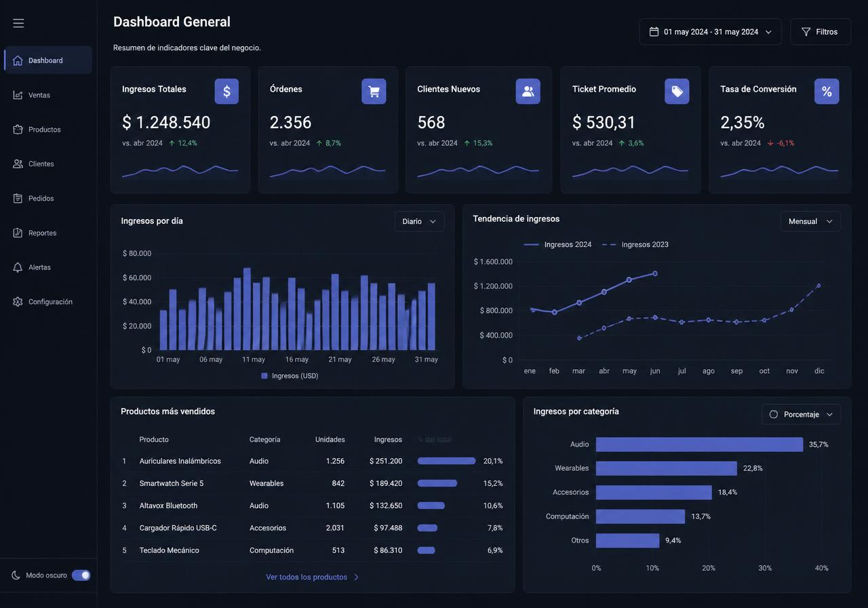Click the $ 251.200 revenue cell

(386, 461)
